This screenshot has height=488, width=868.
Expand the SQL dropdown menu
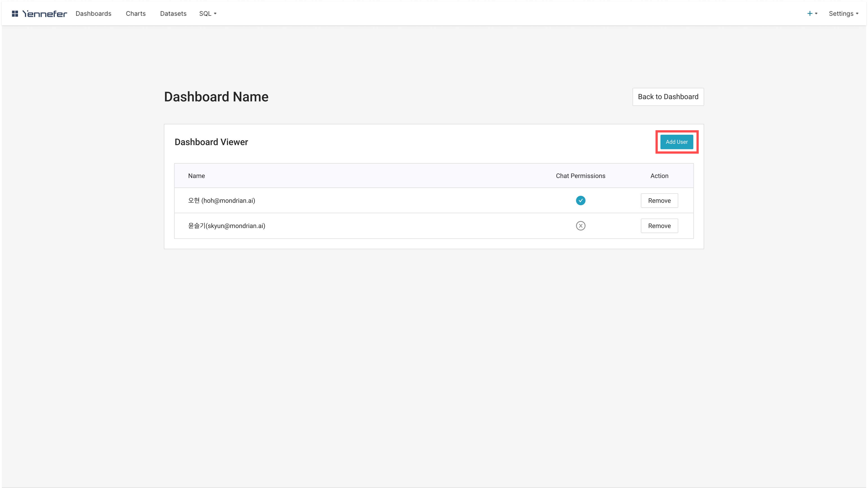(x=208, y=14)
